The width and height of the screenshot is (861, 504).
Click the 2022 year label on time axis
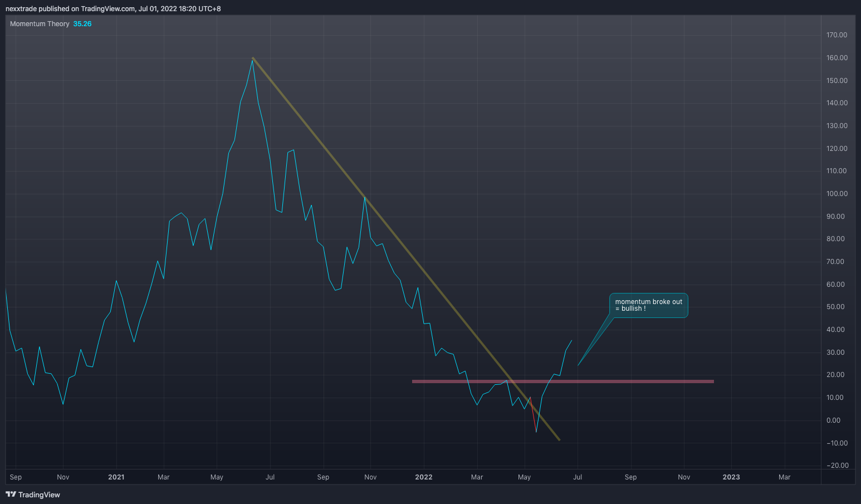click(424, 477)
